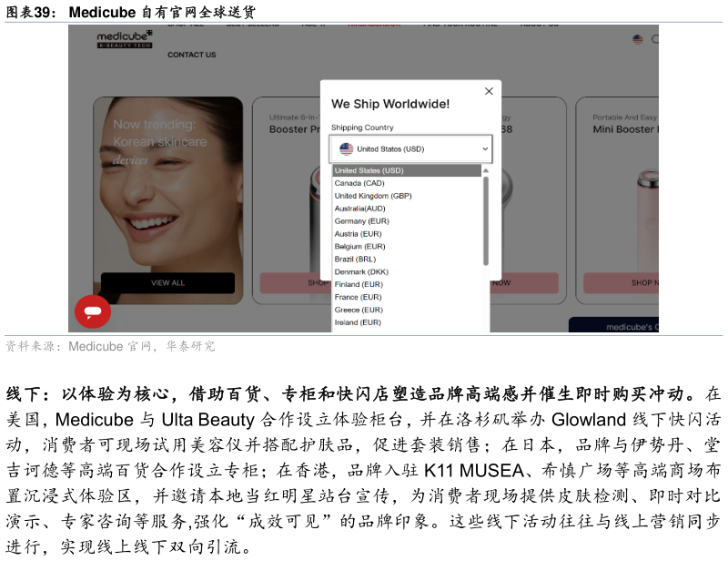Viewport: 728px width, 561px height.
Task: Select United States (USD) in the list
Action: click(x=407, y=170)
